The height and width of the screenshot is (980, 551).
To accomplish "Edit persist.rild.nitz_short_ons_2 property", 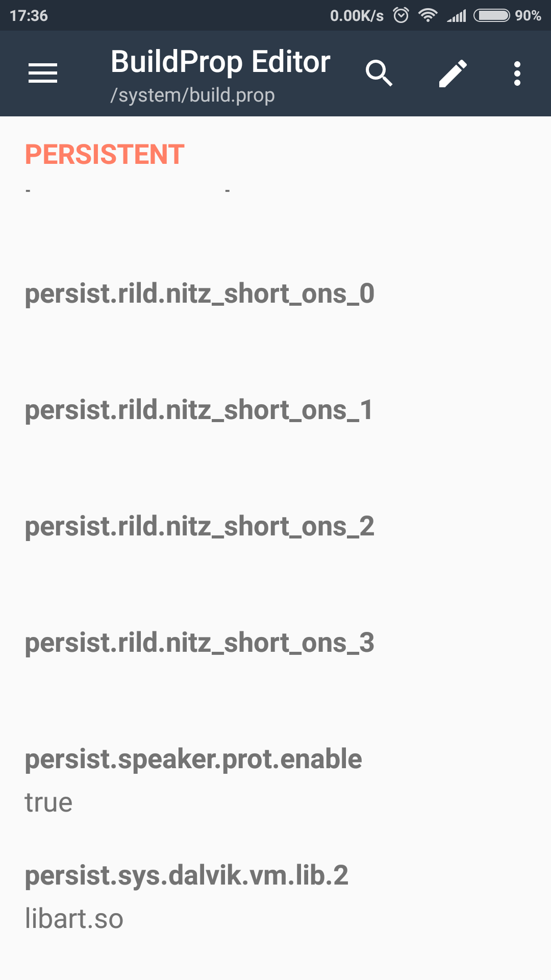I will [199, 527].
